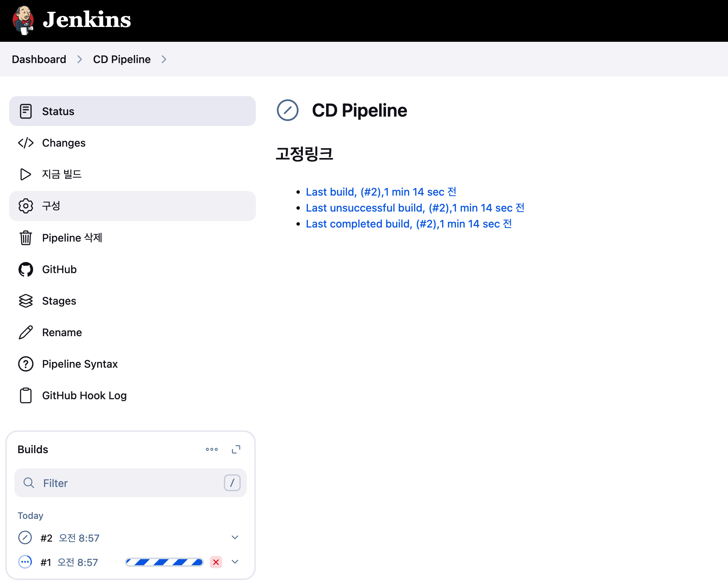Screen dimensions: 728x588
Task: Click the 오전 8:57 timestamp of build #2
Action: 79,538
